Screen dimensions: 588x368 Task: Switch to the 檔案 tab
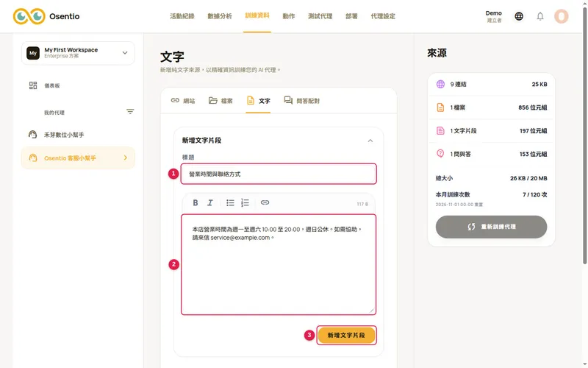pyautogui.click(x=220, y=101)
